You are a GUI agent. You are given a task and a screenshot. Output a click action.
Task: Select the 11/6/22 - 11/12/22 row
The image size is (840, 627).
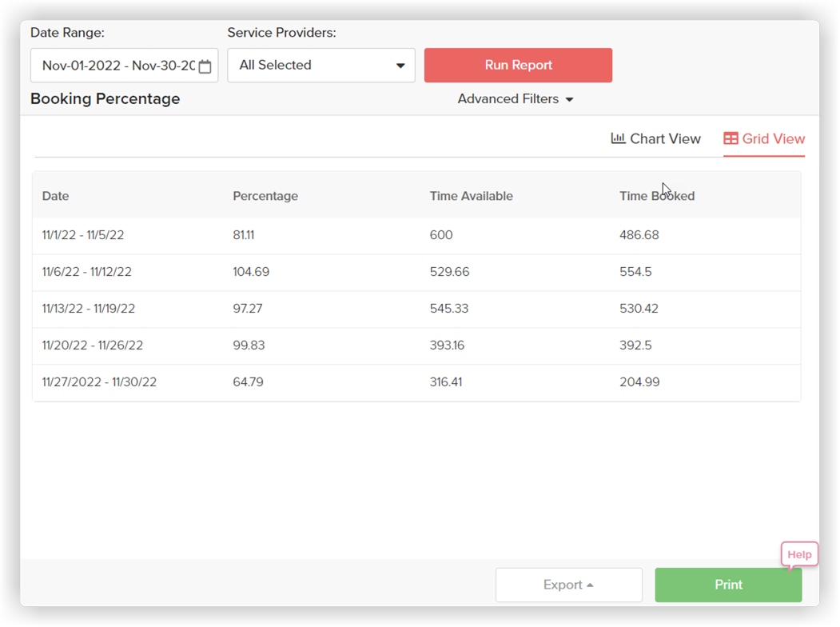[416, 272]
